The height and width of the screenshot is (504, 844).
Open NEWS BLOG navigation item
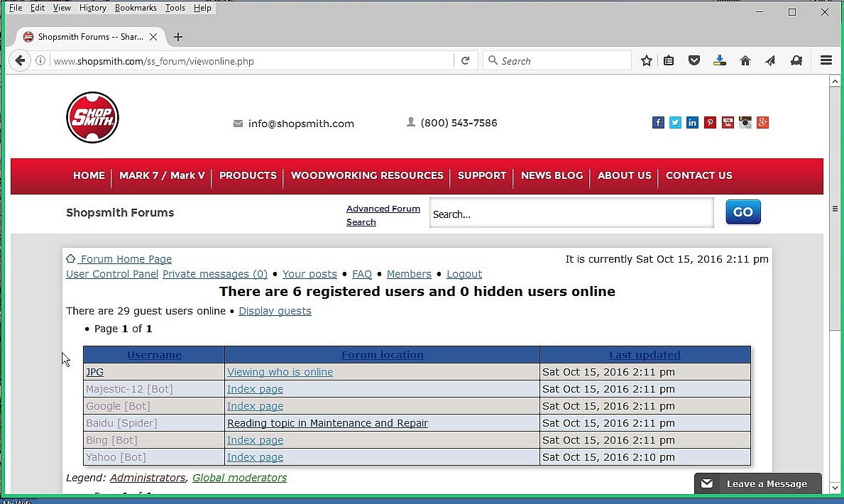point(552,175)
